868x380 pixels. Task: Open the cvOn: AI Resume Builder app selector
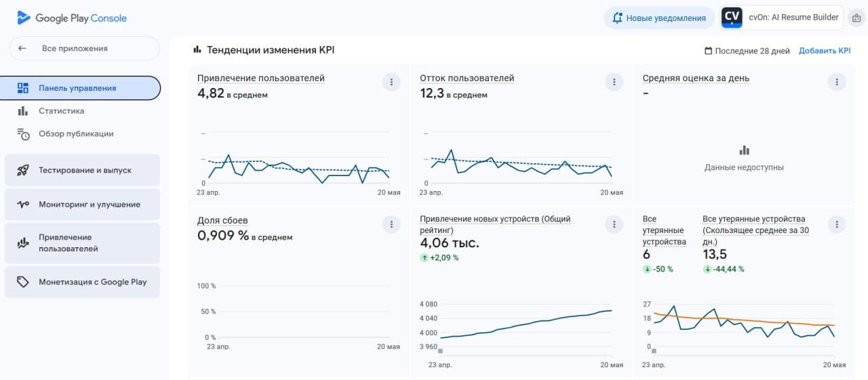tap(782, 18)
